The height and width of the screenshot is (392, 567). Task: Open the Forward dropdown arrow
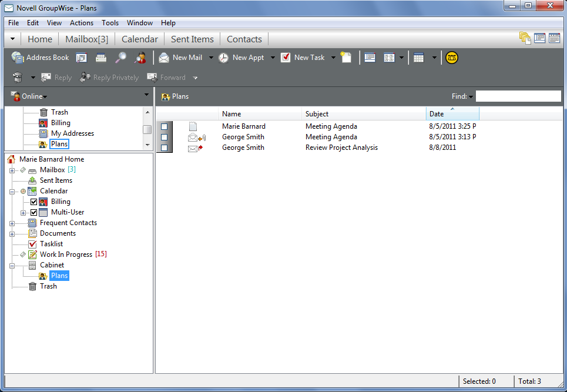pyautogui.click(x=195, y=78)
